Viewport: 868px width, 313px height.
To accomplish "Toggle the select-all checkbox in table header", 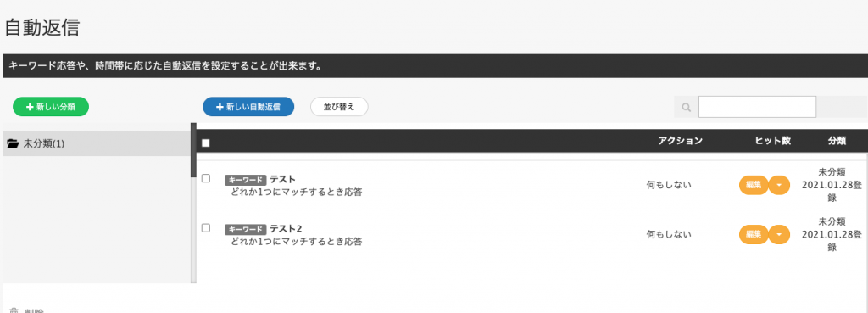I will click(206, 143).
